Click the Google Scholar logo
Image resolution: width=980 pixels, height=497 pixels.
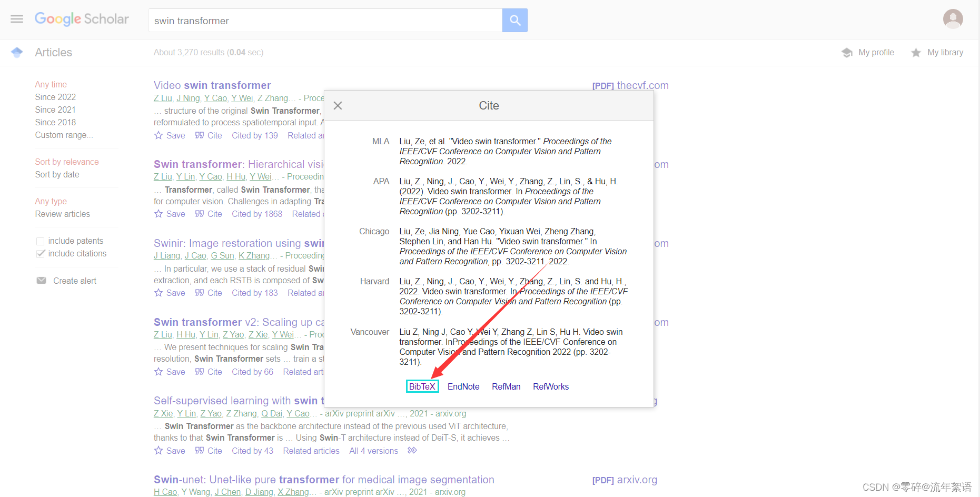tap(82, 19)
